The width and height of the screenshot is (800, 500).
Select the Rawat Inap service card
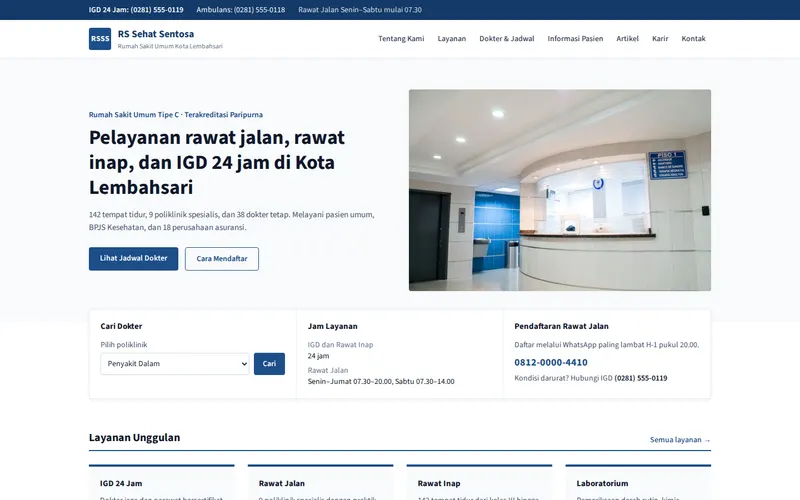coord(479,482)
